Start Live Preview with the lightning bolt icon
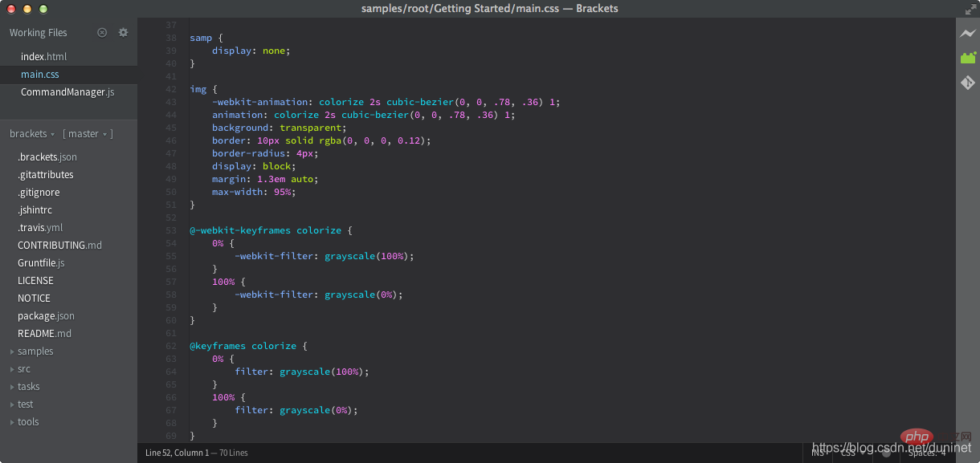980x463 pixels. coord(967,33)
